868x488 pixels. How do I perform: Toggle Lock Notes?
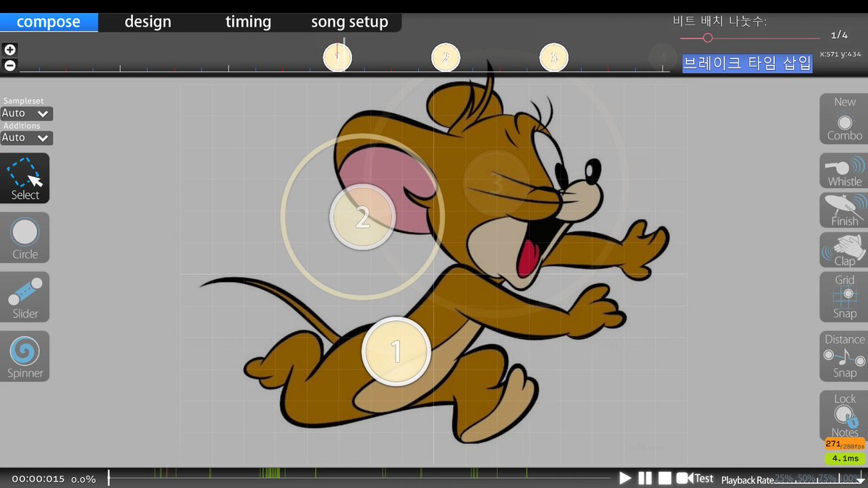(x=843, y=416)
